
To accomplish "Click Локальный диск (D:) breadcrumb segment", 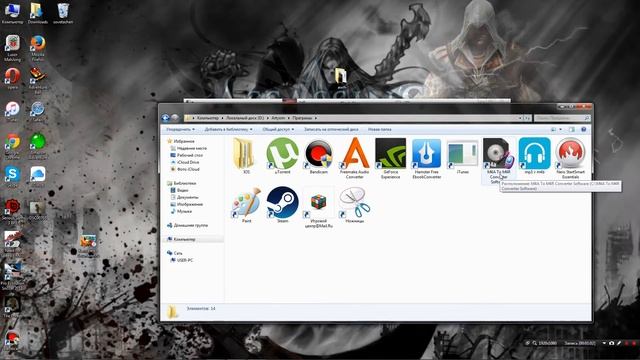I will click(x=245, y=118).
